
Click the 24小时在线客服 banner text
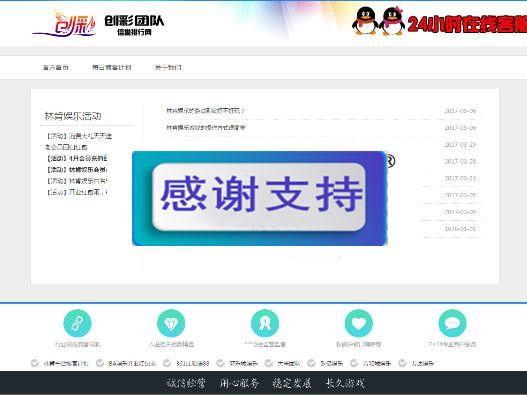pos(467,24)
